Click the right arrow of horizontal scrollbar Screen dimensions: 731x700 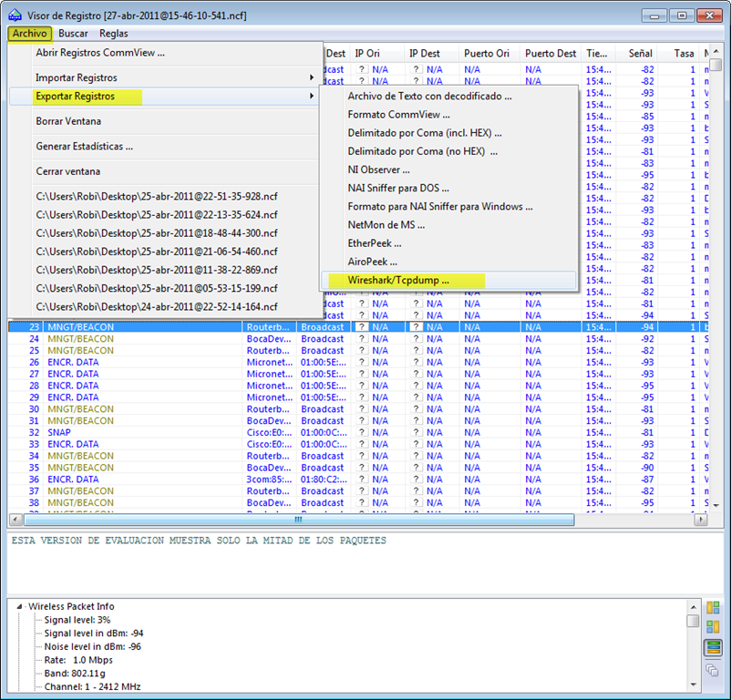700,520
